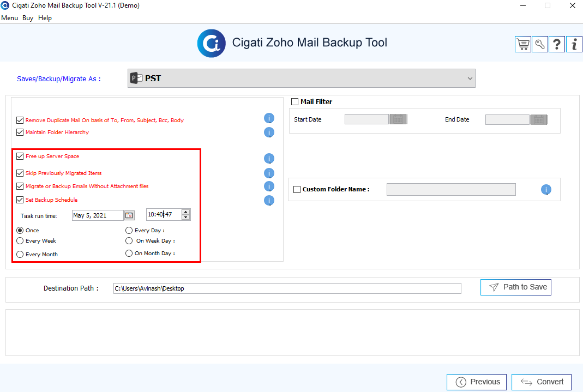Viewport: 583px width, 392px height.
Task: Select the Once radio button
Action: (x=20, y=231)
